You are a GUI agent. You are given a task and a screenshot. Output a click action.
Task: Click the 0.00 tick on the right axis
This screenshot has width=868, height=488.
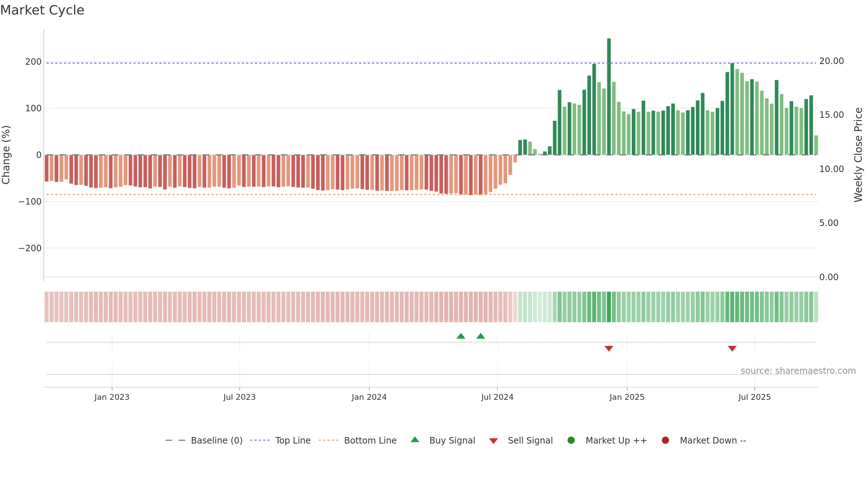coord(829,277)
